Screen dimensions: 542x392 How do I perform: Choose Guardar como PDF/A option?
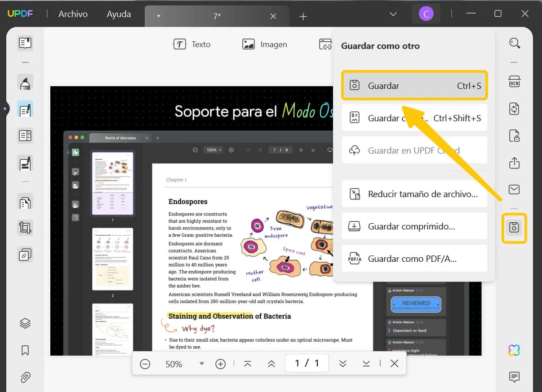[x=414, y=259]
